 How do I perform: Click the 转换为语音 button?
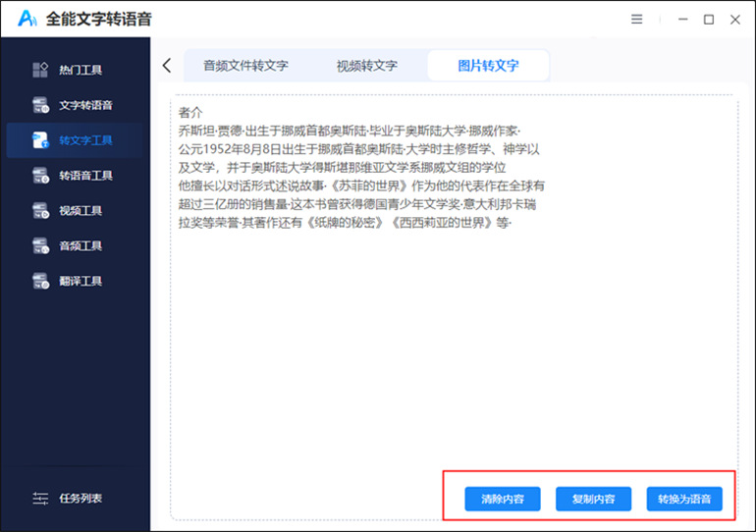click(684, 499)
